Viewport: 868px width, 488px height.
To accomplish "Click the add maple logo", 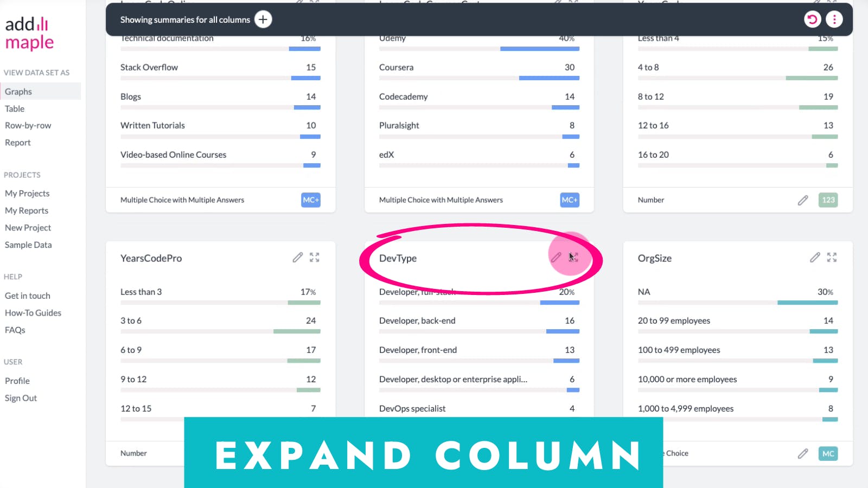I will click(x=29, y=33).
